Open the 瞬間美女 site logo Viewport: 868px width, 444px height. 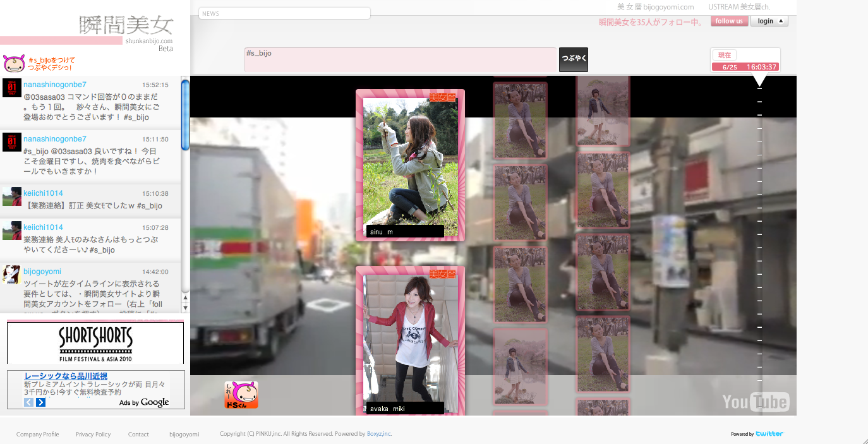(126, 26)
